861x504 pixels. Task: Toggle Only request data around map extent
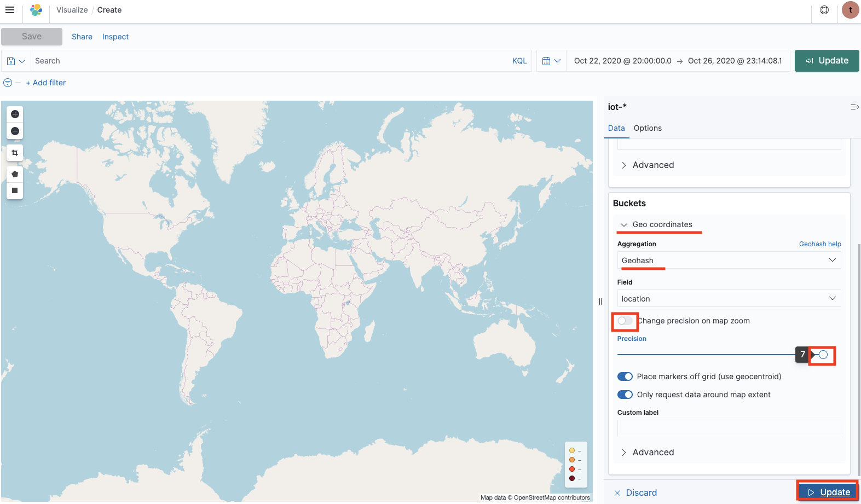tap(625, 395)
